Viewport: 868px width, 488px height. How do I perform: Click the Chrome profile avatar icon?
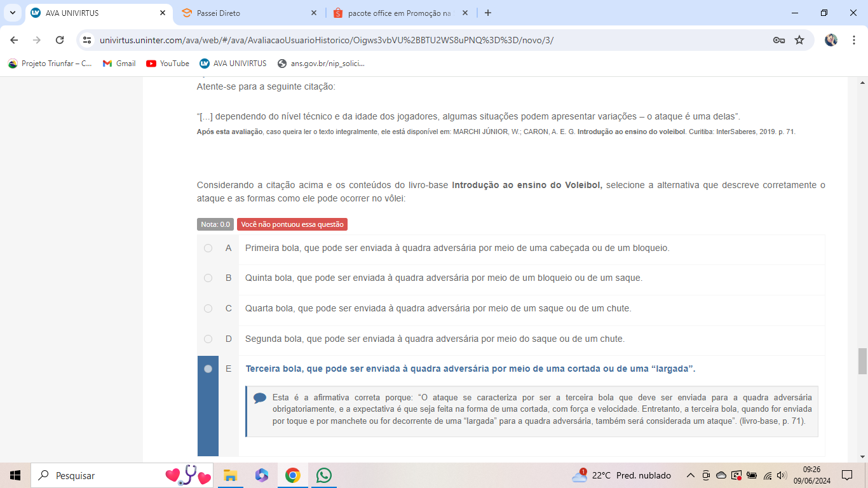coord(831,40)
